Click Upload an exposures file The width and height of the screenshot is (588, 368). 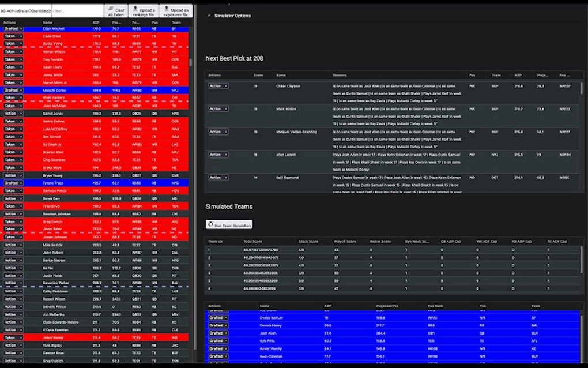178,10
